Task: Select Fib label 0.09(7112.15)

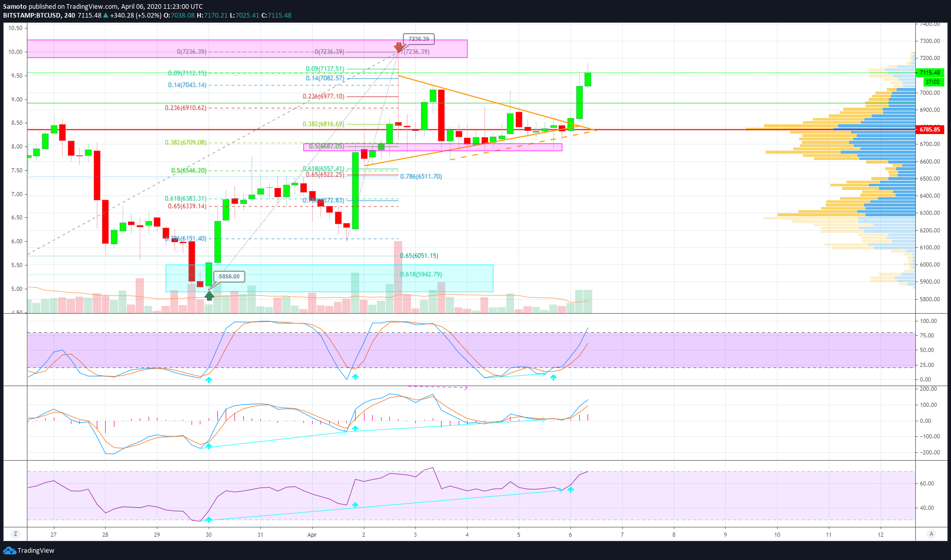Action: pos(187,73)
